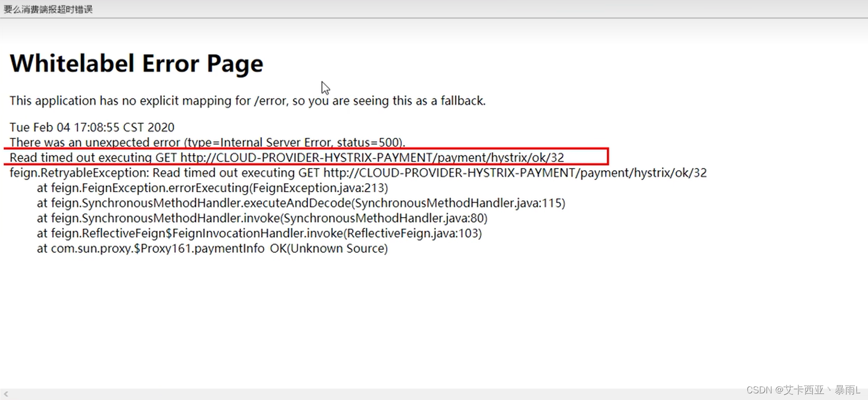Click the 'status=500' text in the error line
868x400 pixels.
(369, 142)
